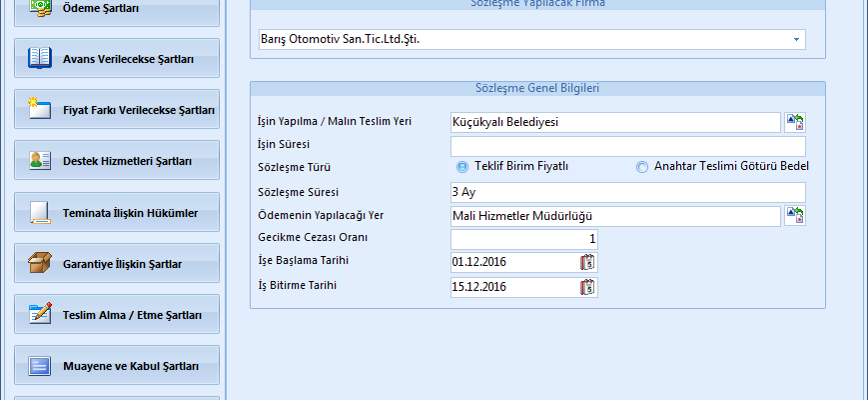This screenshot has height=400, width=868.
Task: Choose Anahtar Teslimi Götürü Bedel contract type
Action: [x=642, y=167]
